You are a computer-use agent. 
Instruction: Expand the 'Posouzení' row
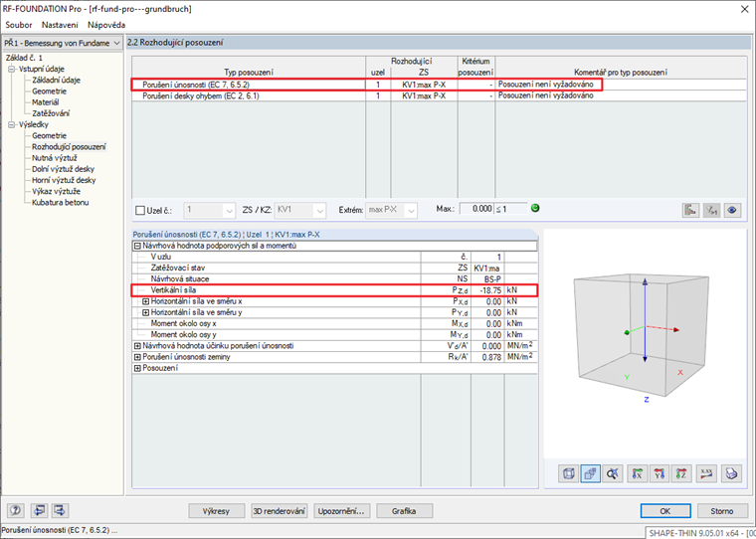point(137,368)
